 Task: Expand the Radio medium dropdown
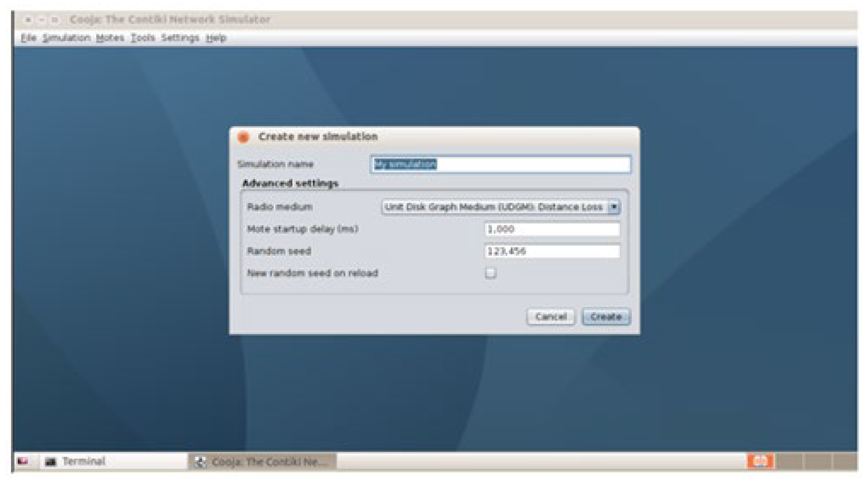point(500,207)
